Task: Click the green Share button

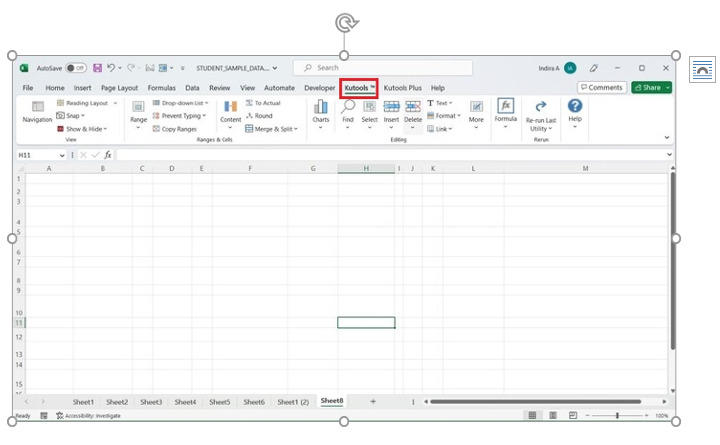Action: point(651,87)
